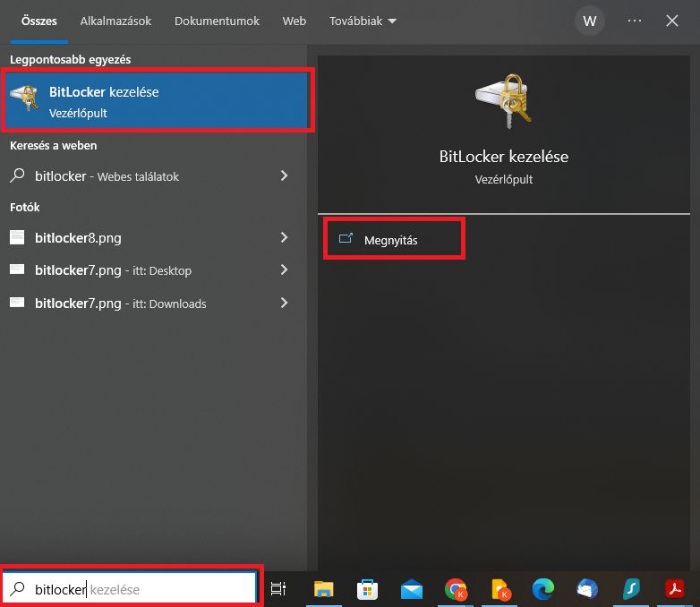Image resolution: width=700 pixels, height=607 pixels.
Task: Open the three-dots options menu
Action: (x=635, y=21)
